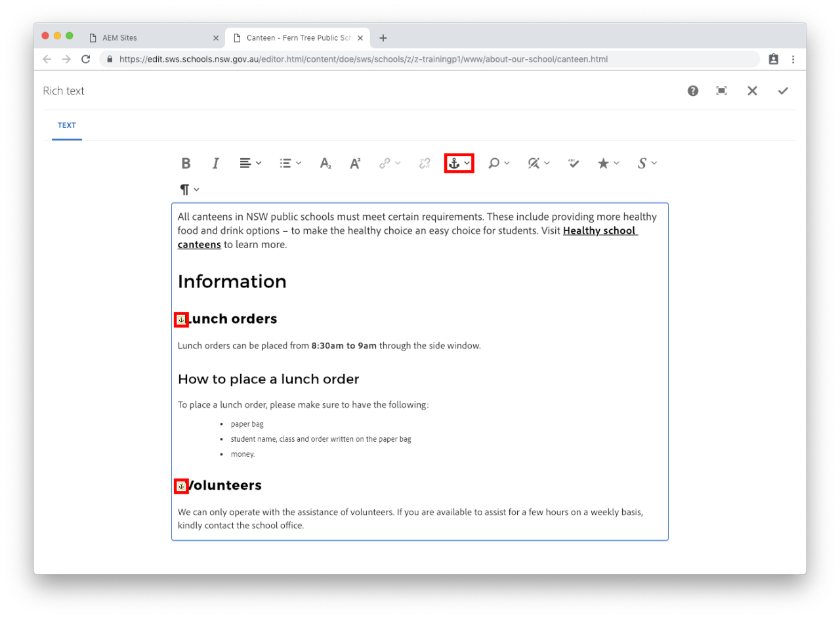Viewport: 840px width, 619px height.
Task: Select the TEXT tab
Action: pyautogui.click(x=67, y=125)
